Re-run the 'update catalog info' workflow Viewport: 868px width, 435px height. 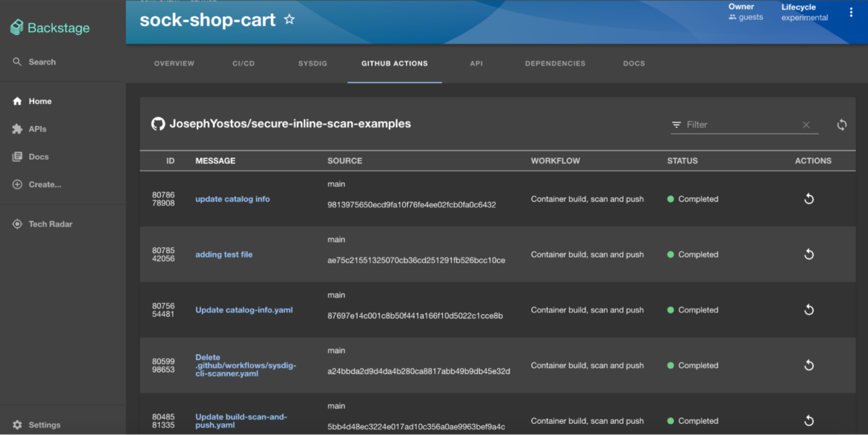[809, 199]
